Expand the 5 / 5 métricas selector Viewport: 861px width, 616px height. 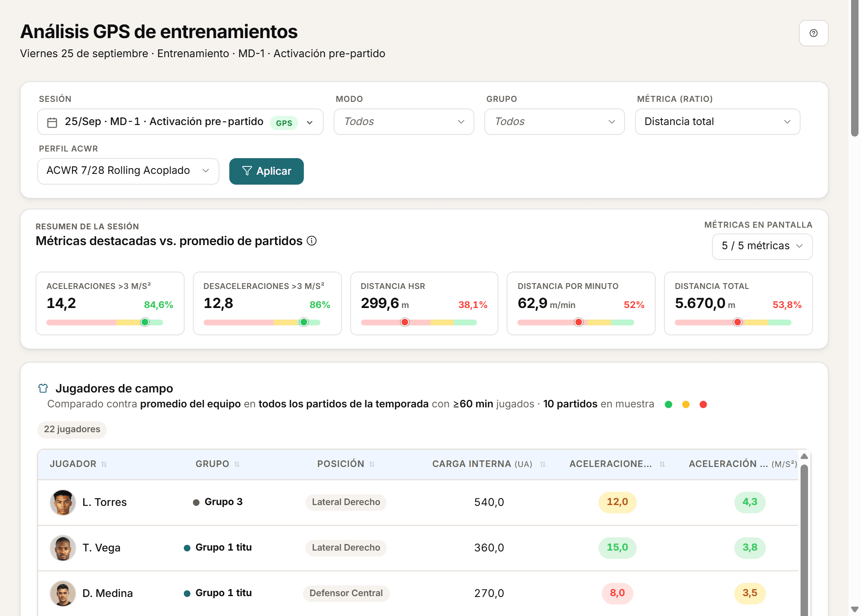pos(762,247)
